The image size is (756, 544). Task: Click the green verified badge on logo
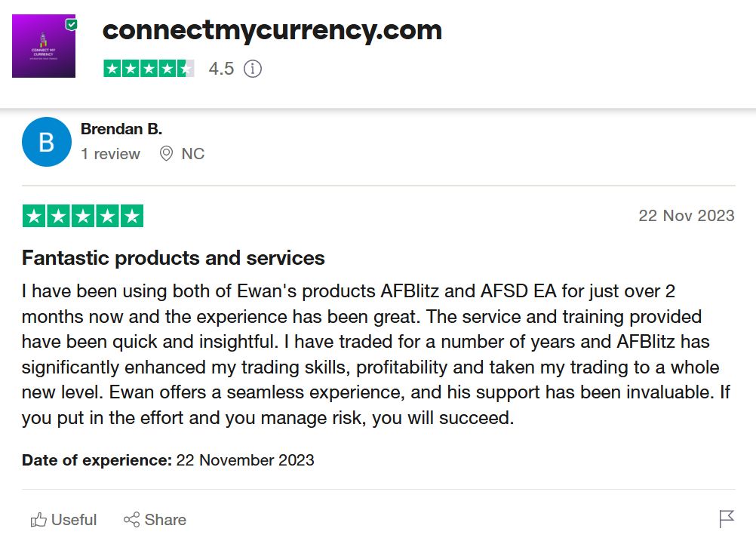72,24
